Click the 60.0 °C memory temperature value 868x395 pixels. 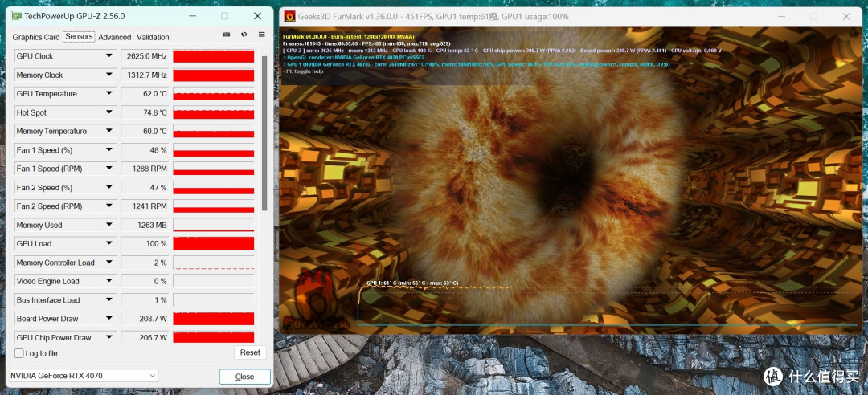click(145, 132)
